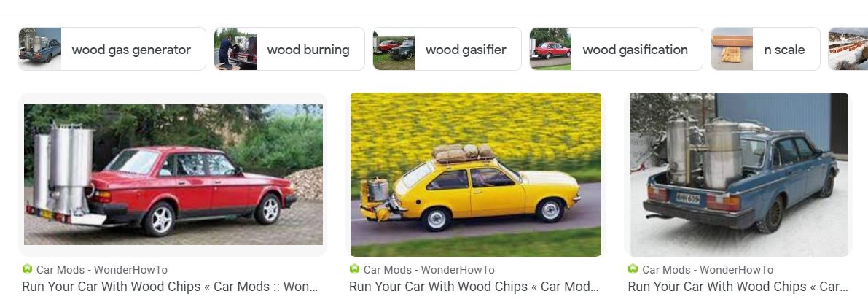Viewport: 868px width, 302px height.
Task: Open Run Your Car link under red car
Action: point(170,287)
